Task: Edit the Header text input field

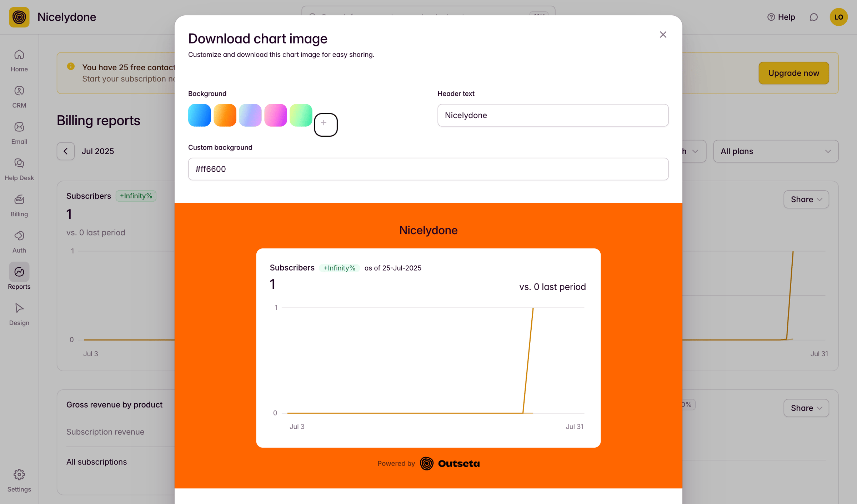Action: 553,115
